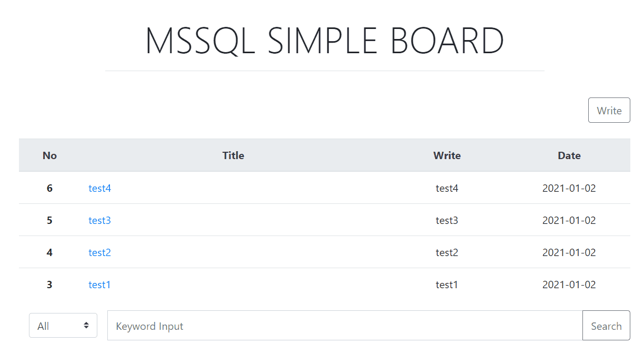The width and height of the screenshot is (644, 353).
Task: Select row number 6 cell
Action: [49, 188]
